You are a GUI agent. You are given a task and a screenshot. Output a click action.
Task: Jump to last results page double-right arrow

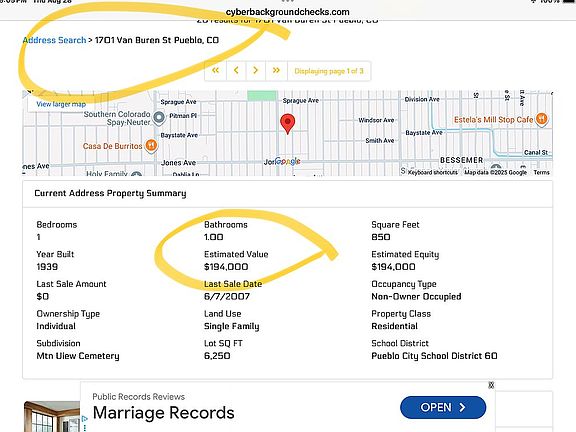pos(276,71)
